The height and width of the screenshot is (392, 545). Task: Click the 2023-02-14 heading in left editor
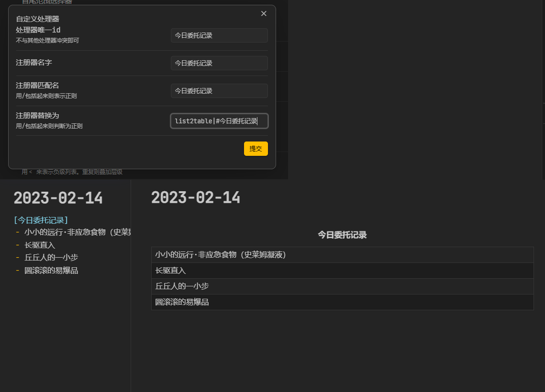58,198
